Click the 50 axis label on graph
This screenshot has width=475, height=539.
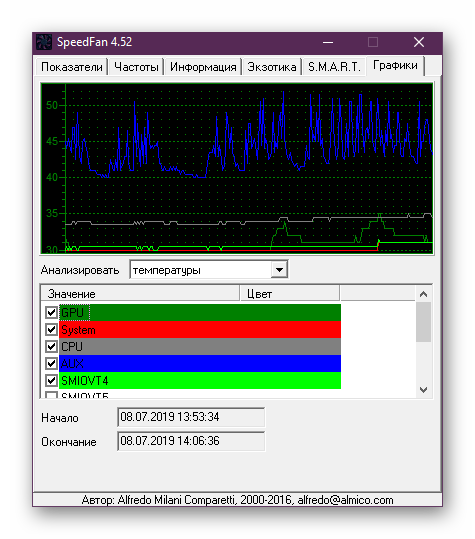pyautogui.click(x=52, y=105)
